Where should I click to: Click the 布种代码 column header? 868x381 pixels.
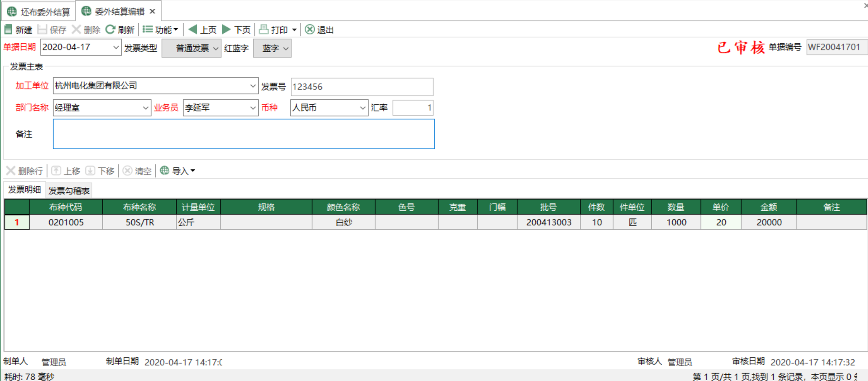coord(66,207)
